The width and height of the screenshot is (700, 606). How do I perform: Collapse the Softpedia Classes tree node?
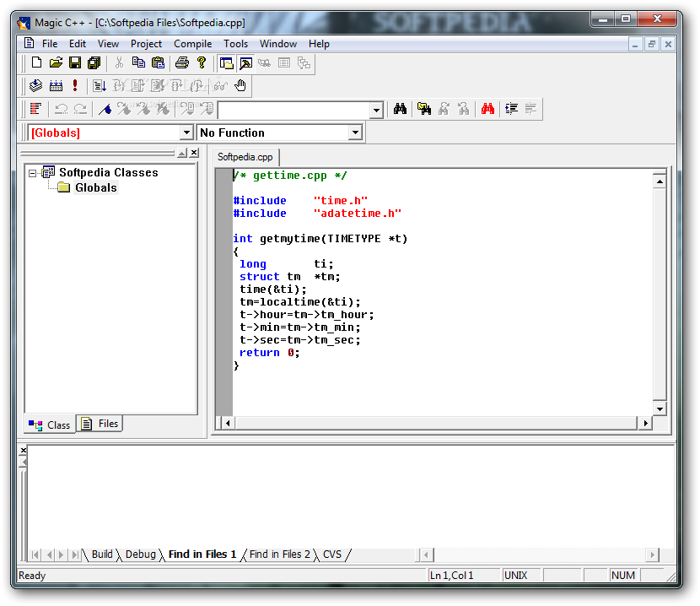(32, 173)
